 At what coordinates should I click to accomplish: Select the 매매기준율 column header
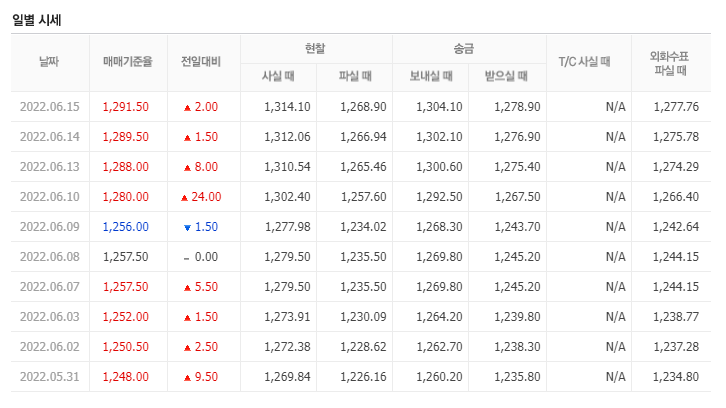127,62
